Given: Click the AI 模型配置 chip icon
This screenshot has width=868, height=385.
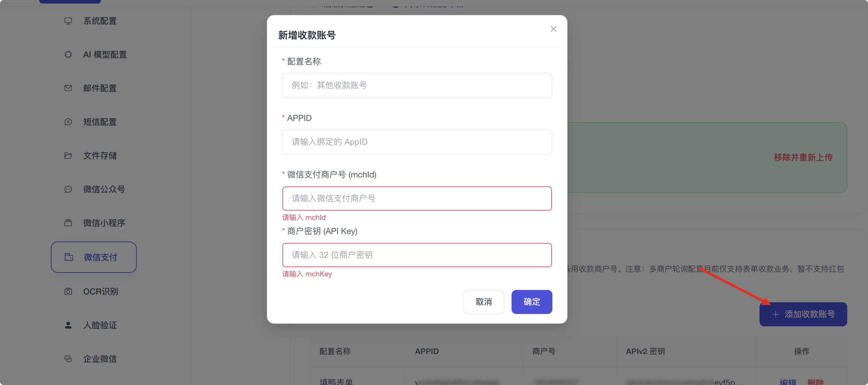Looking at the screenshot, I should 68,55.
